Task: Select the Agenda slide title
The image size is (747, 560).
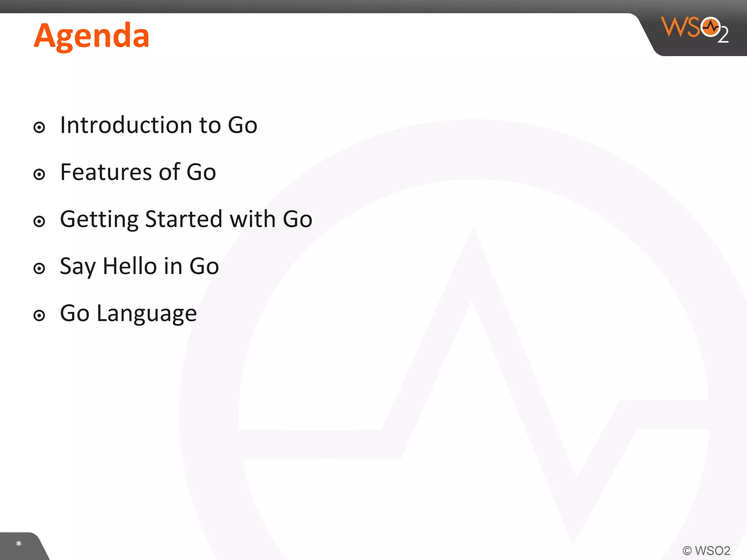Action: coord(92,36)
